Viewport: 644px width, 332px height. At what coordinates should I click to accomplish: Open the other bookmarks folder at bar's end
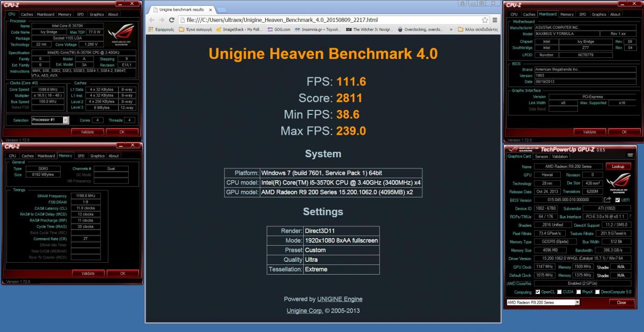click(478, 29)
